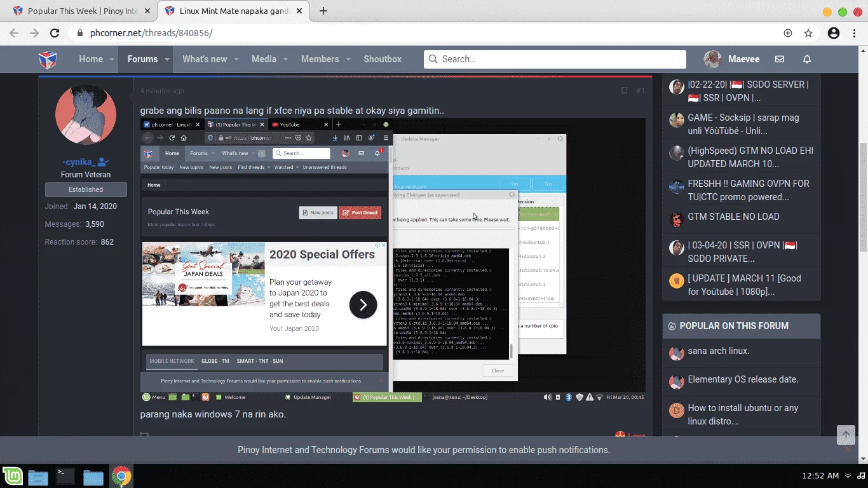This screenshot has height=488, width=868.
Task: Click the fire icon beside Popular On This Forum
Action: [672, 326]
